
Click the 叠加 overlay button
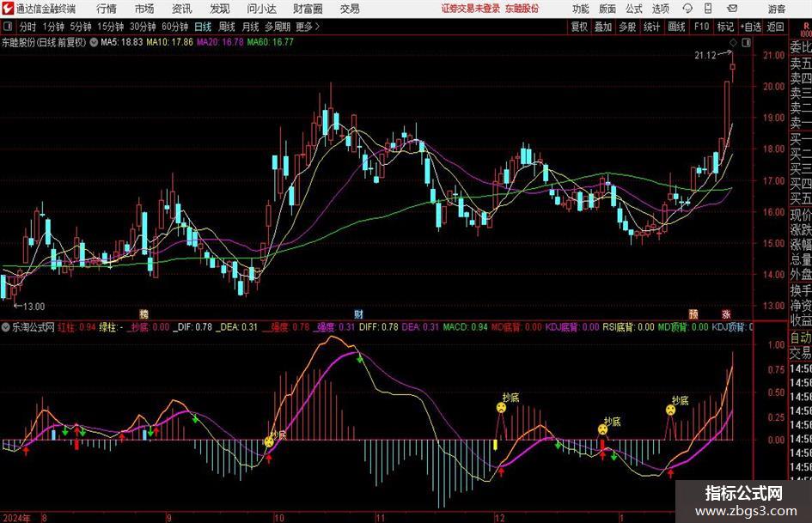(603, 27)
